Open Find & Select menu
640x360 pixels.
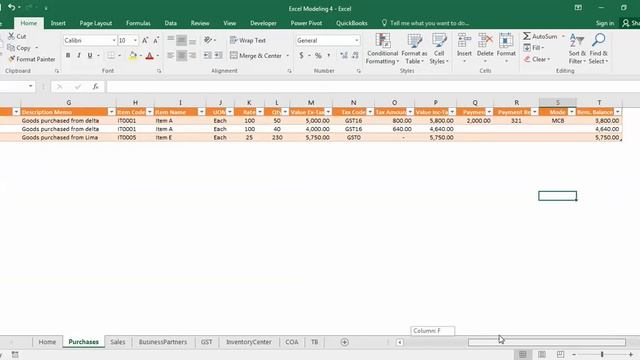(x=598, y=49)
